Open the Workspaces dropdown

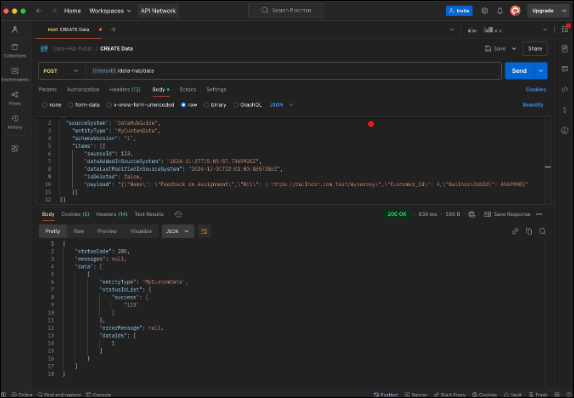(x=110, y=11)
